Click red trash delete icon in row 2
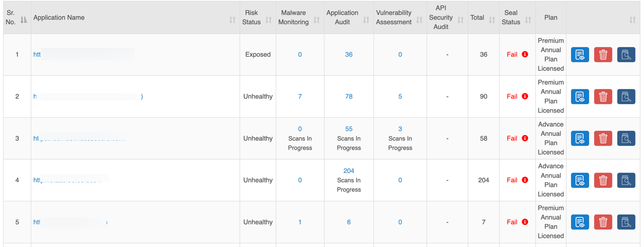This screenshot has width=644, height=247. pos(603,96)
